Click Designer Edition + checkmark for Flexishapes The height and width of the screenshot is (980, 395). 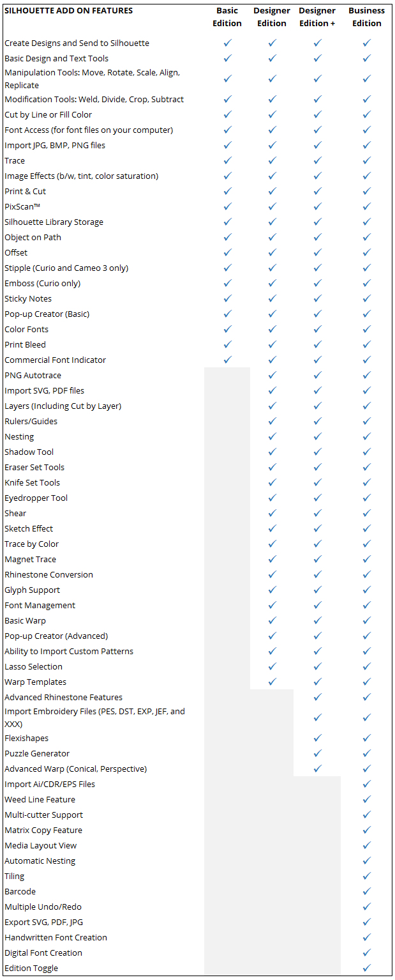(x=318, y=738)
